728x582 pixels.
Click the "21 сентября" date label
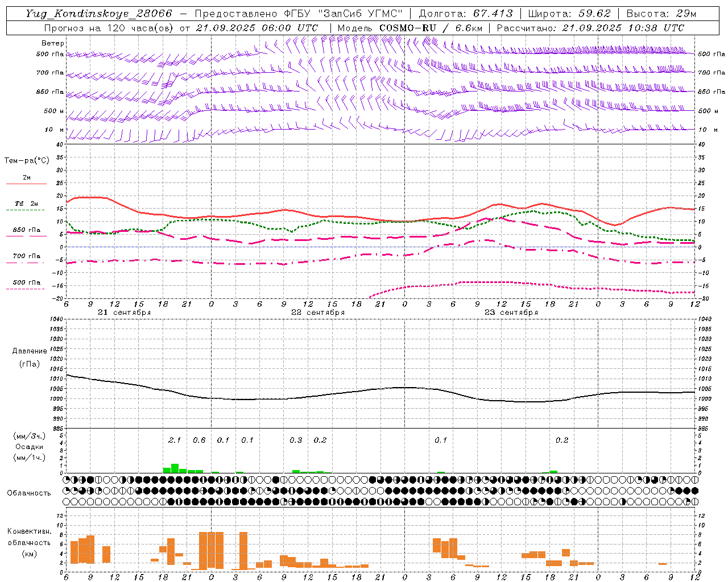[x=124, y=313]
